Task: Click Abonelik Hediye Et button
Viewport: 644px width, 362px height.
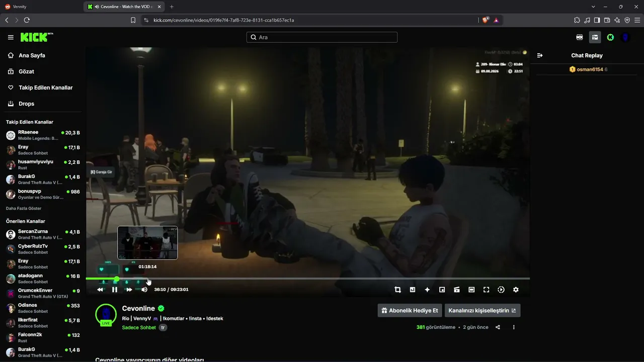Action: coord(410,310)
